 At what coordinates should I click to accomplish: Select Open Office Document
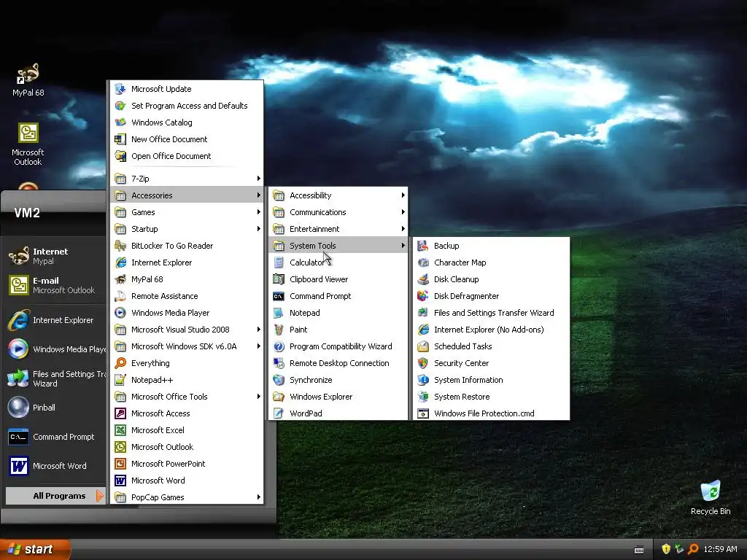tap(187, 156)
